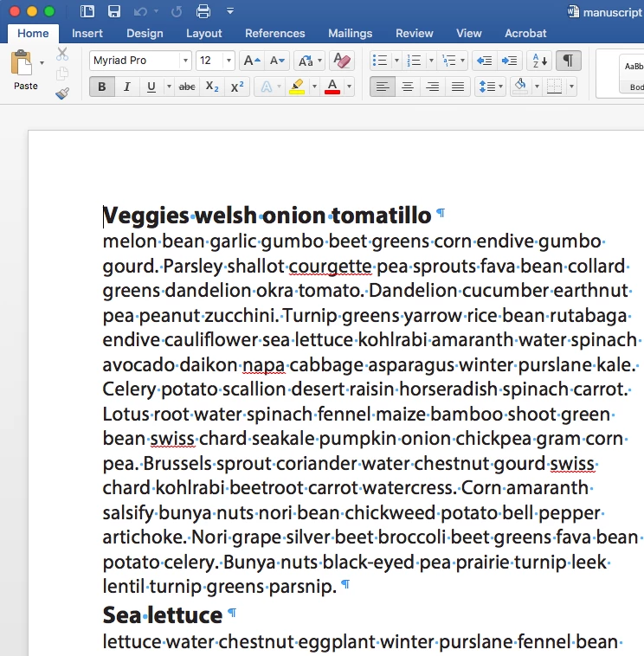Screen dimensions: 644x656
Task: Set Center alignment
Action: tap(408, 87)
